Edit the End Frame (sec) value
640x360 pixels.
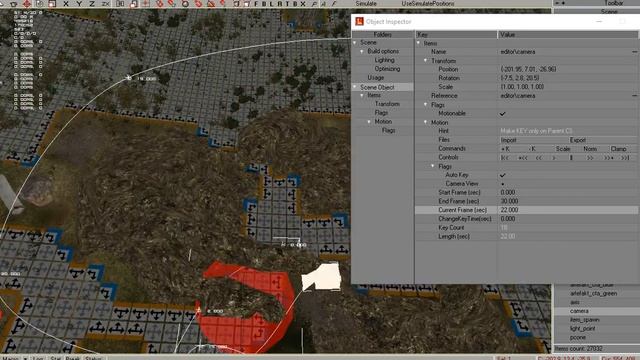point(567,201)
